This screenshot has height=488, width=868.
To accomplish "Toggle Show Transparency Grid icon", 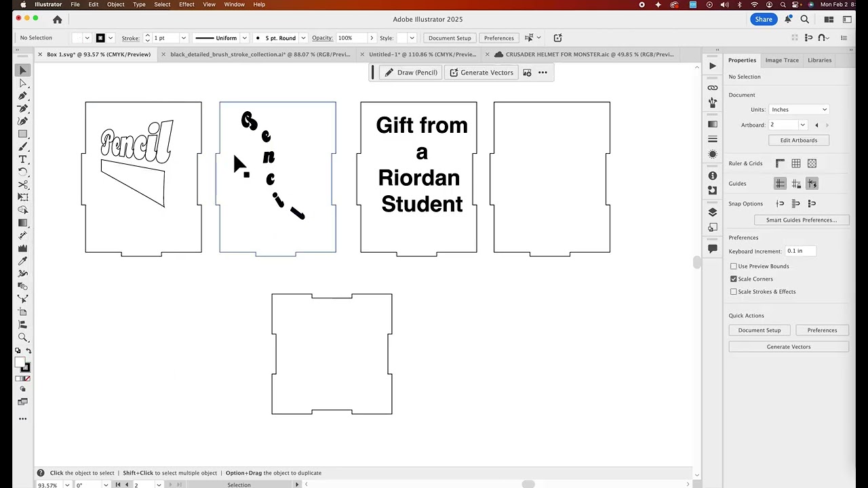I will click(812, 163).
